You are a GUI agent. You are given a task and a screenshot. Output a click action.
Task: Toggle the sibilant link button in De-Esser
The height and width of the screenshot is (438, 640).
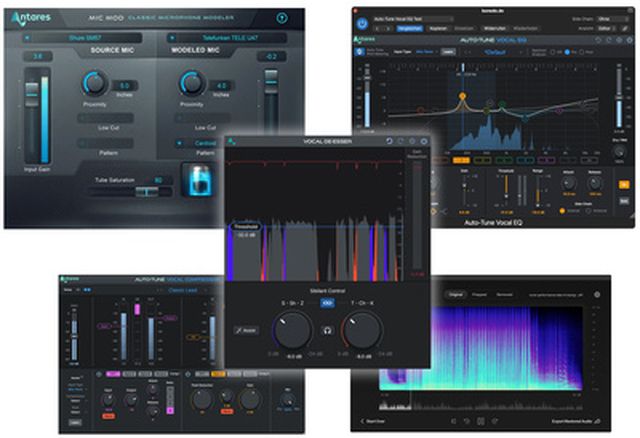coord(327,303)
